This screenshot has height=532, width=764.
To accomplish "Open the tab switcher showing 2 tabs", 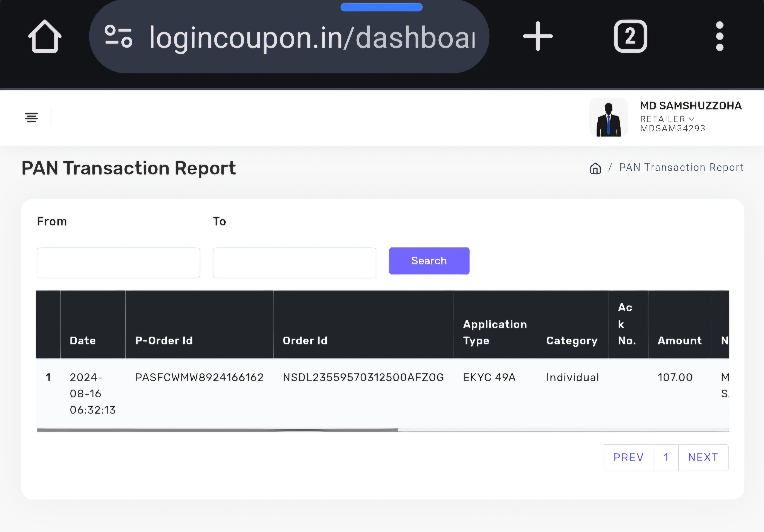I will coord(630,36).
